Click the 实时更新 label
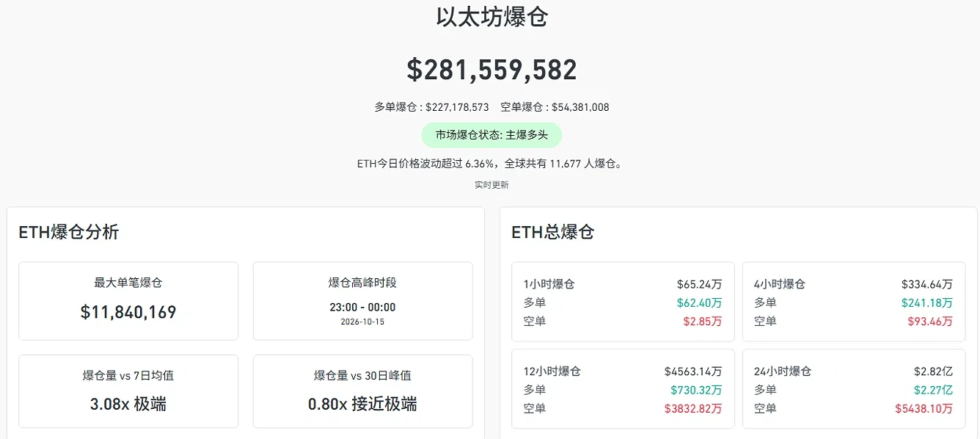This screenshot has width=980, height=439. click(491, 185)
